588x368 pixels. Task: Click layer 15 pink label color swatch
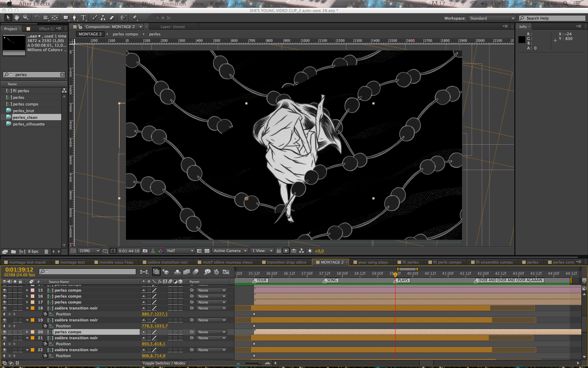33,290
